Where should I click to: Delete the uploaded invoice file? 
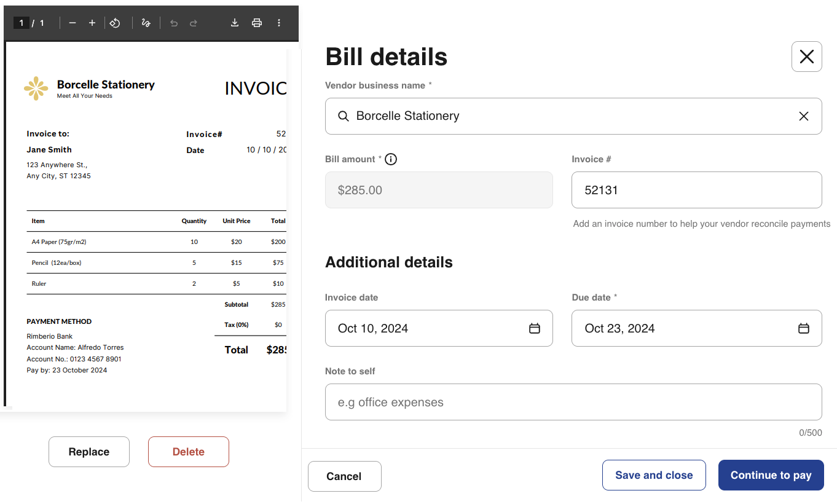click(x=188, y=452)
